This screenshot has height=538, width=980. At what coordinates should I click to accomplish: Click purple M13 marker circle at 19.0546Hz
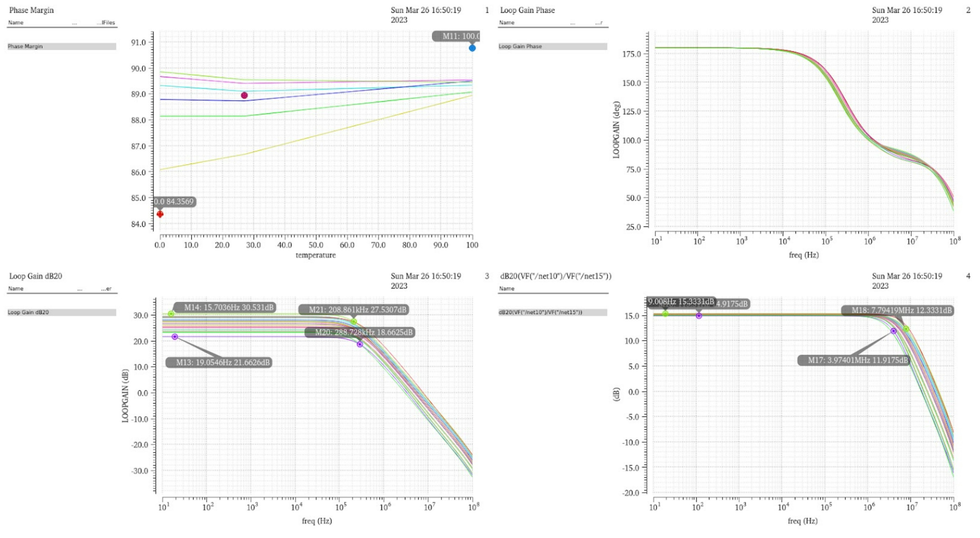pos(175,337)
